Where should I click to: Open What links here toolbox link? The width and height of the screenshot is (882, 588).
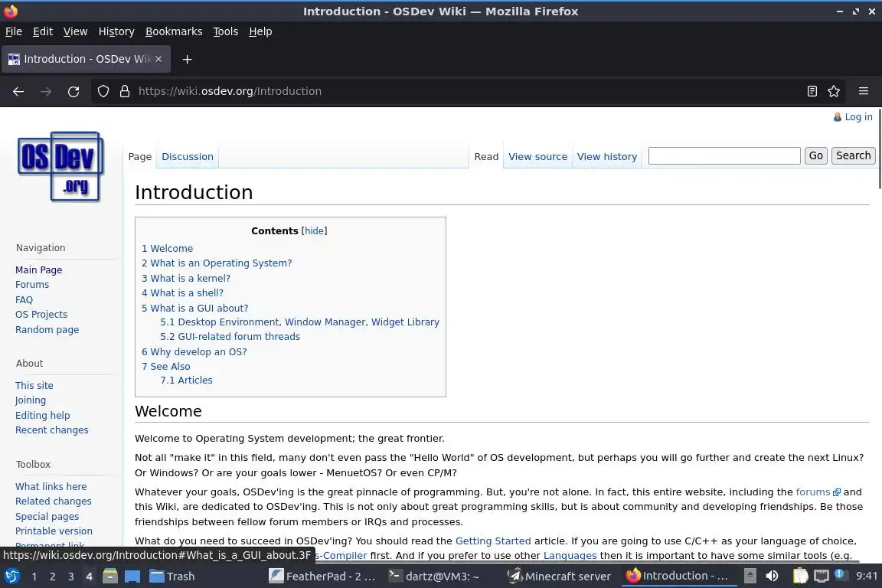[x=51, y=486]
